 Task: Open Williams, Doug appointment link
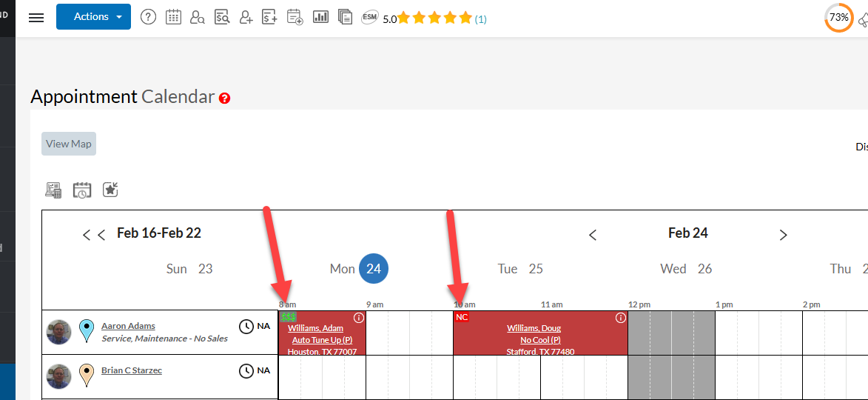(x=534, y=328)
